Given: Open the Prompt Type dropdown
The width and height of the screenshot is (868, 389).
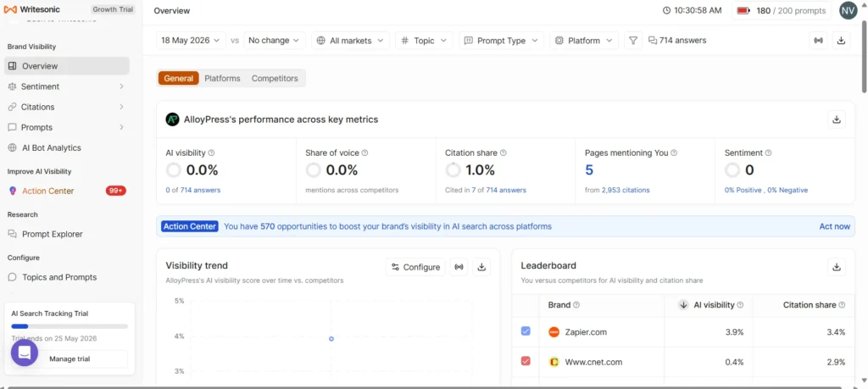Looking at the screenshot, I should [501, 41].
